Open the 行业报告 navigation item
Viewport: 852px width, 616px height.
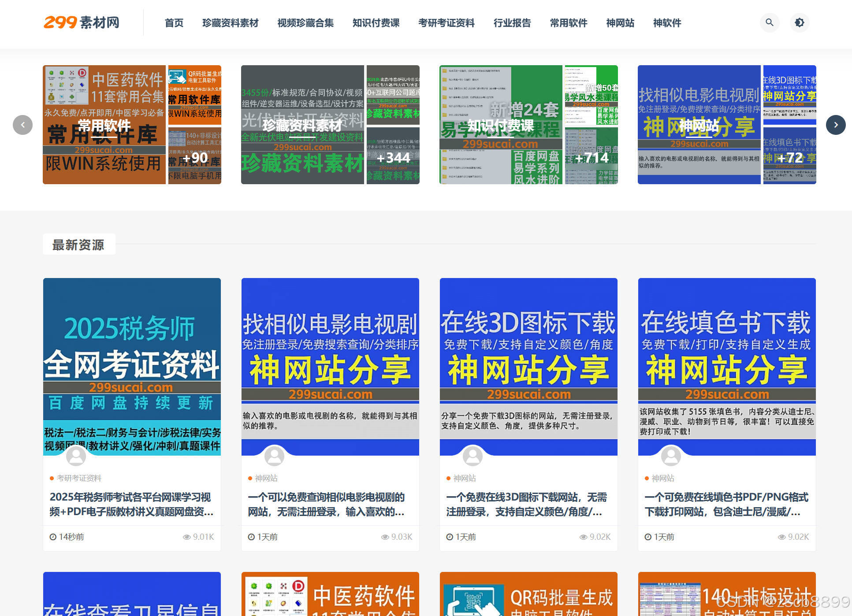(x=512, y=23)
